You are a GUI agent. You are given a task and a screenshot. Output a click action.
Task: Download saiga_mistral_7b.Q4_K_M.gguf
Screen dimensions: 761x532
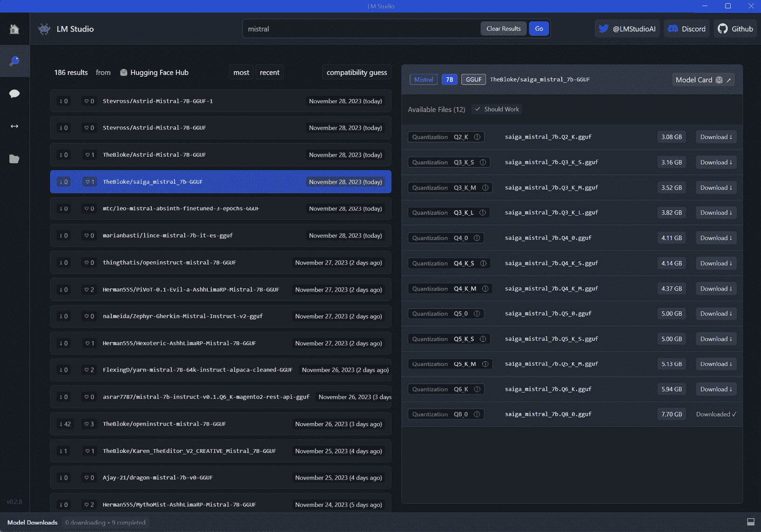716,289
